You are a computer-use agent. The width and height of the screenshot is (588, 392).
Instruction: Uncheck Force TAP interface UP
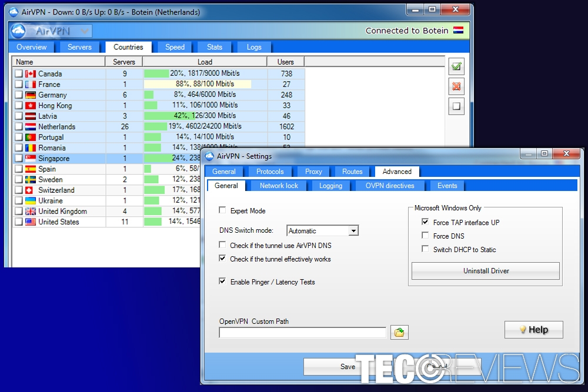pos(425,222)
